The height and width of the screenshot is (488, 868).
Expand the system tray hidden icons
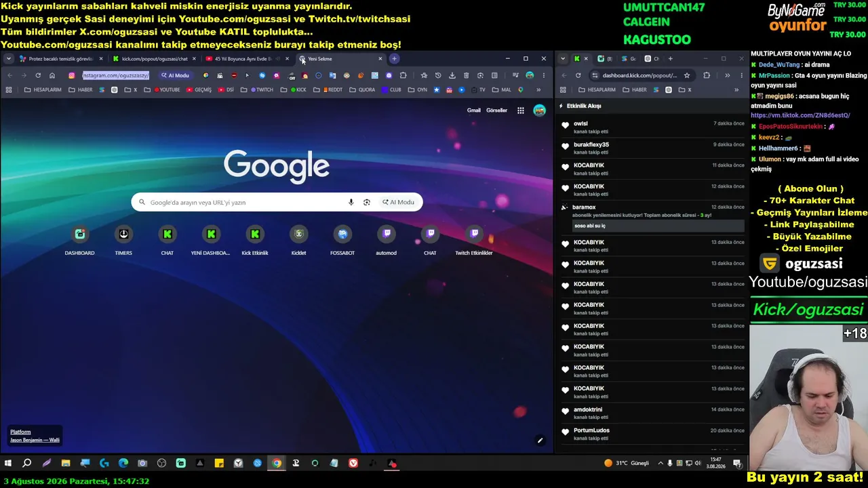tap(660, 464)
